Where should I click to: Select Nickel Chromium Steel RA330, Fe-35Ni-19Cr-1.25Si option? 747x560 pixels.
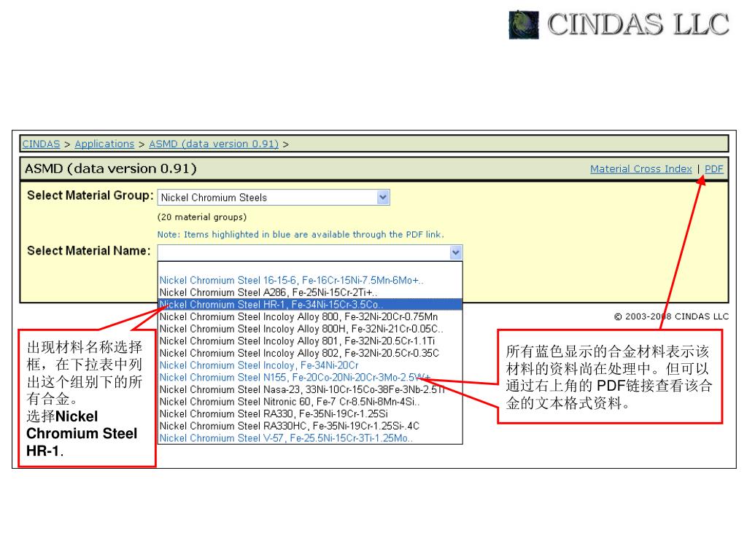[x=310, y=414]
